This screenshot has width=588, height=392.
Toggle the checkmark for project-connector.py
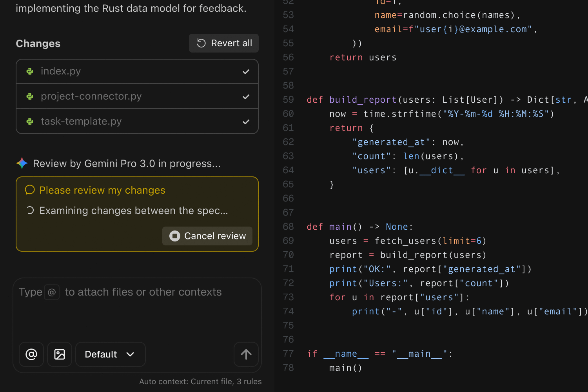[x=246, y=97]
